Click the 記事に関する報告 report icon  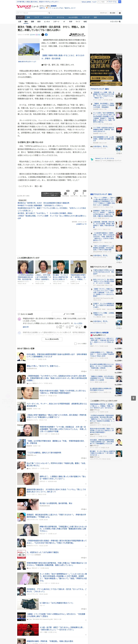pyautogui.click(x=24, y=196)
